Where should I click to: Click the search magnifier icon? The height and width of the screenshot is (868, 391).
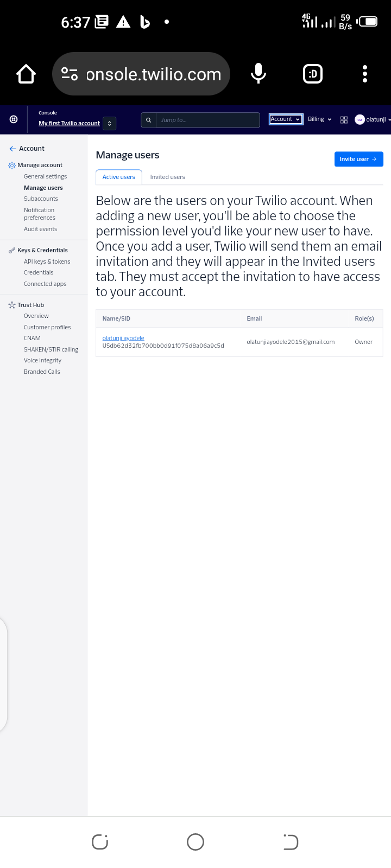click(x=148, y=120)
